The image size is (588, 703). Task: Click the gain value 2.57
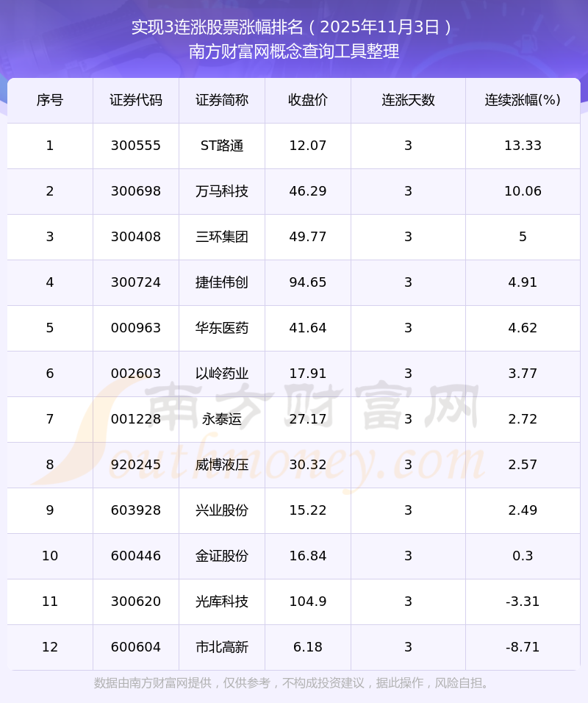click(523, 465)
